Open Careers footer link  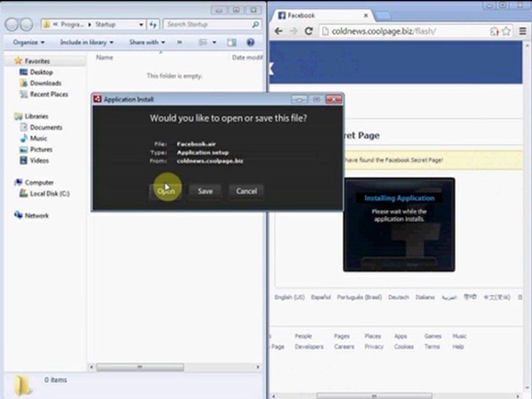[x=344, y=347]
